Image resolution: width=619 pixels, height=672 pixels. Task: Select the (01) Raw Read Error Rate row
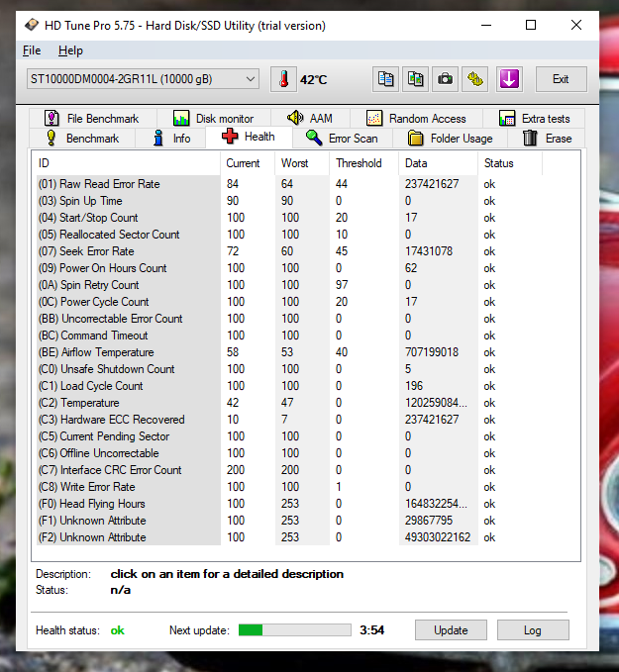tap(288, 184)
